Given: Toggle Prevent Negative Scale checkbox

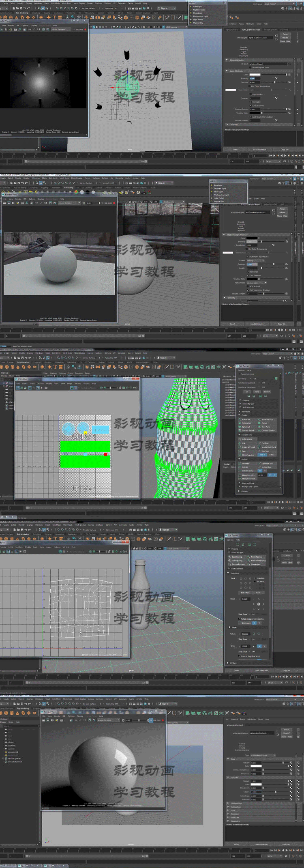Looking at the screenshot, I should 239,656.
